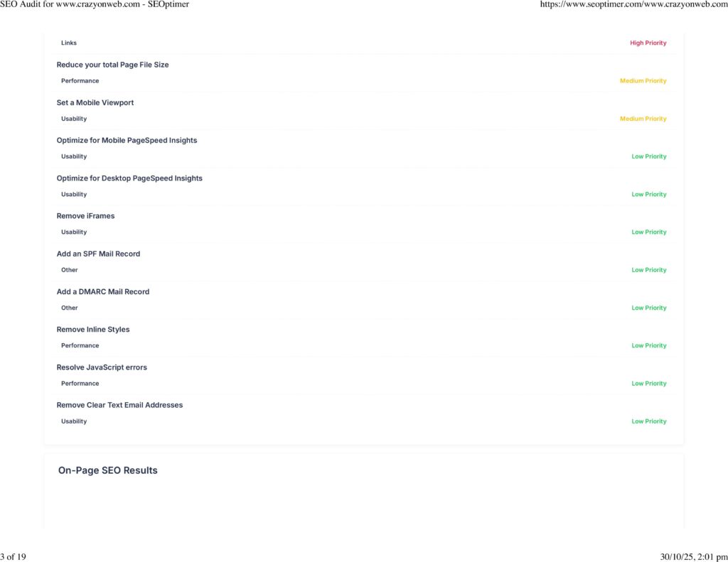Screen dimensions: 728x562
Task: Expand the 'Reduce your total Page File Size' recommendation
Action: tap(112, 65)
